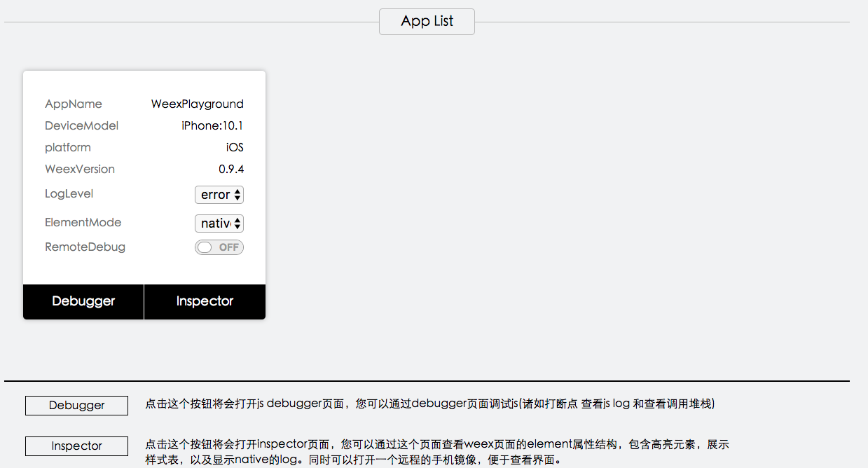
Task: Click the RemoteDebug field label
Action: coord(85,247)
